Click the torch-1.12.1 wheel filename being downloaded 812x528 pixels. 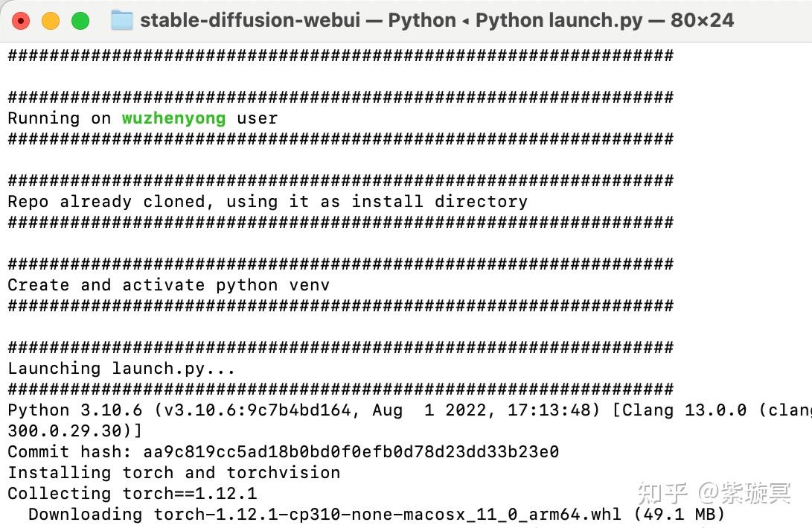pos(387,515)
